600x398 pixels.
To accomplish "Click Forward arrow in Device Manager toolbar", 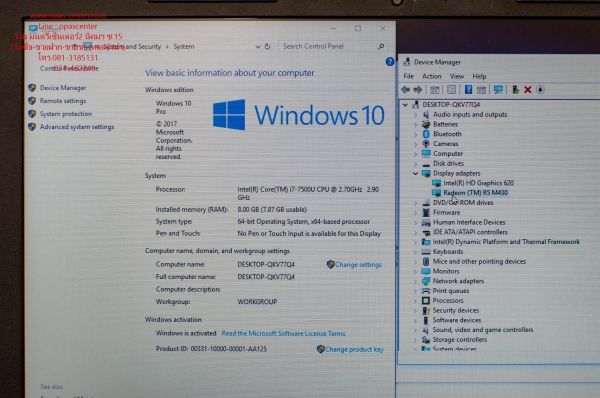I will 418,90.
